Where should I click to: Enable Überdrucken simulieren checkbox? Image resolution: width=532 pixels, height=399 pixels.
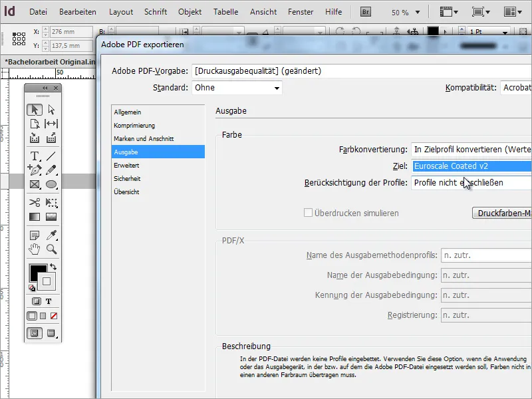(x=308, y=213)
